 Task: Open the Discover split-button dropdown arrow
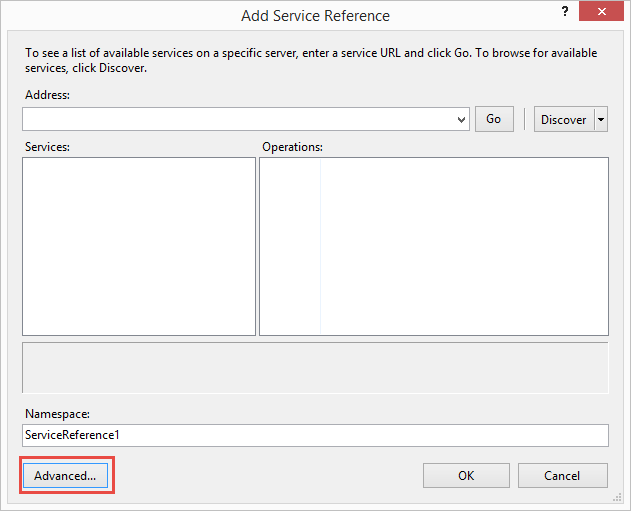(601, 120)
